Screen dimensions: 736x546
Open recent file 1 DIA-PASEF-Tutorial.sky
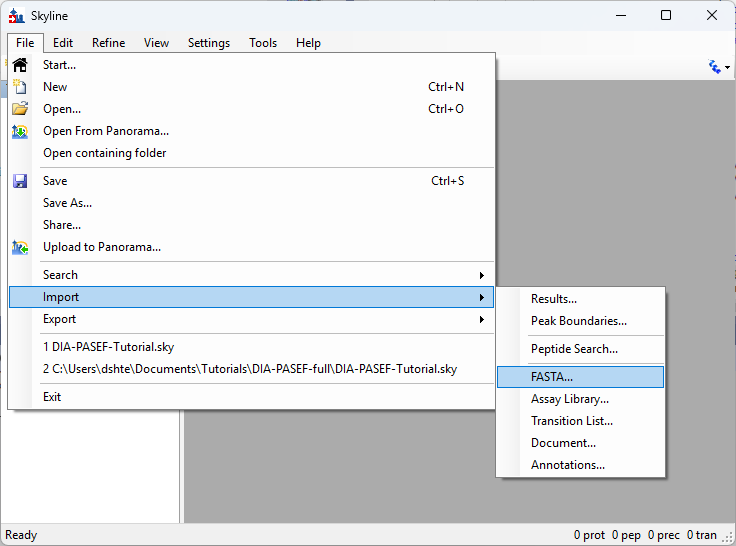pos(109,347)
